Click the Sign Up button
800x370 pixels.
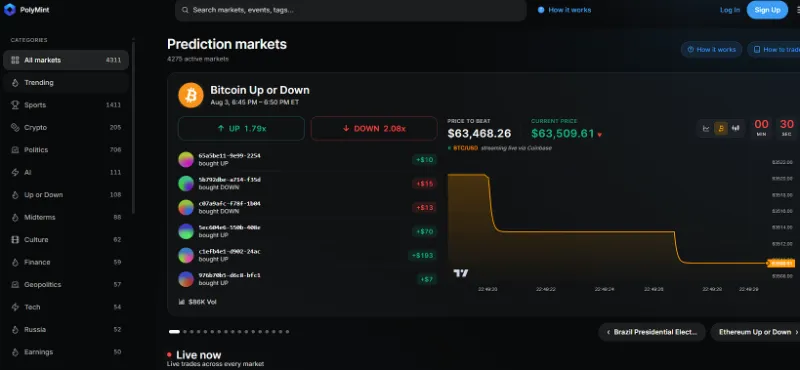[767, 10]
